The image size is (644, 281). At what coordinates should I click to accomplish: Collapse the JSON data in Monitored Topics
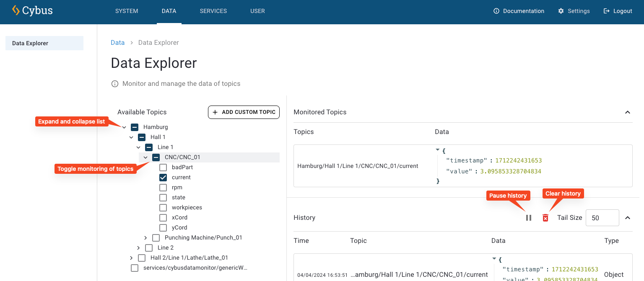(x=437, y=150)
